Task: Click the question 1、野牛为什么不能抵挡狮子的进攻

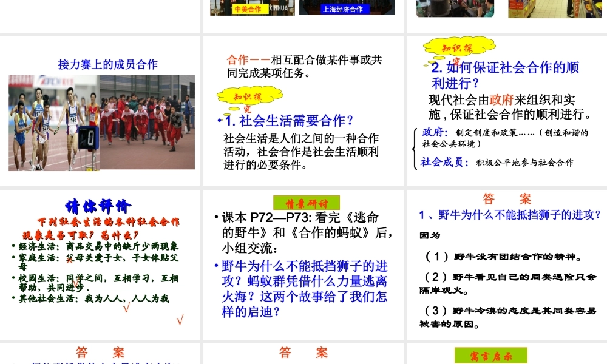Action: pyautogui.click(x=510, y=215)
